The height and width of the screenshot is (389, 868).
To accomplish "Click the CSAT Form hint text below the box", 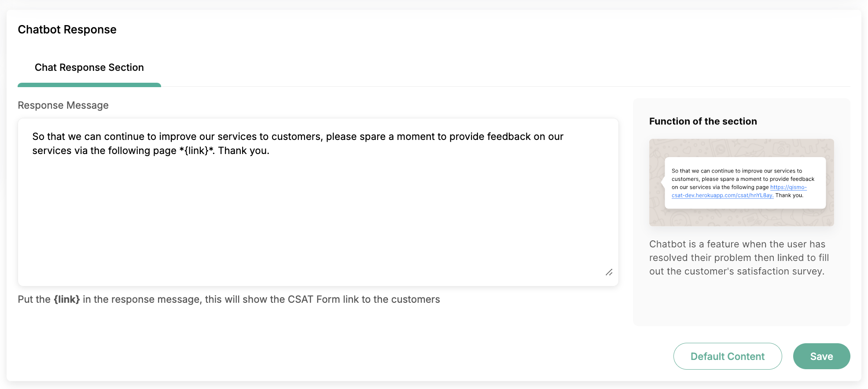I will [229, 299].
